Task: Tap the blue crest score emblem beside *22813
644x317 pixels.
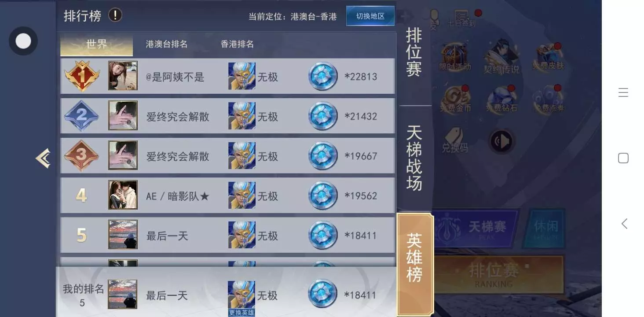Action: click(323, 76)
